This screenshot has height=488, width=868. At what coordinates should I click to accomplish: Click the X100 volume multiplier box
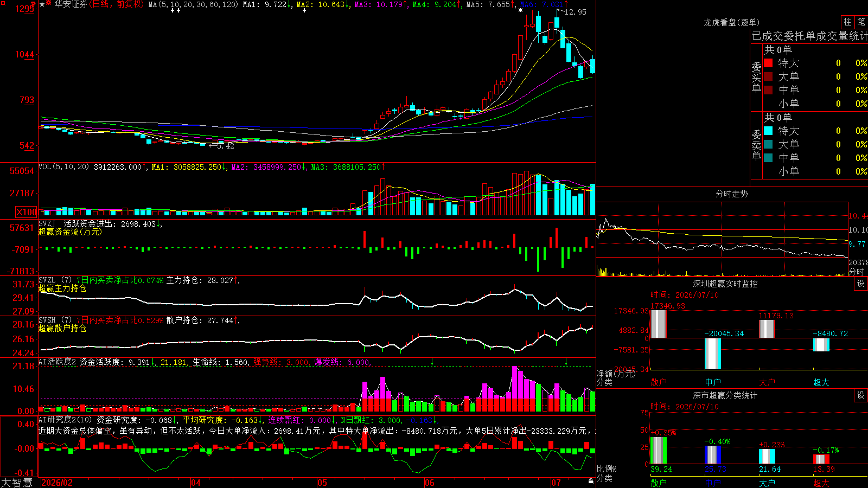point(27,213)
